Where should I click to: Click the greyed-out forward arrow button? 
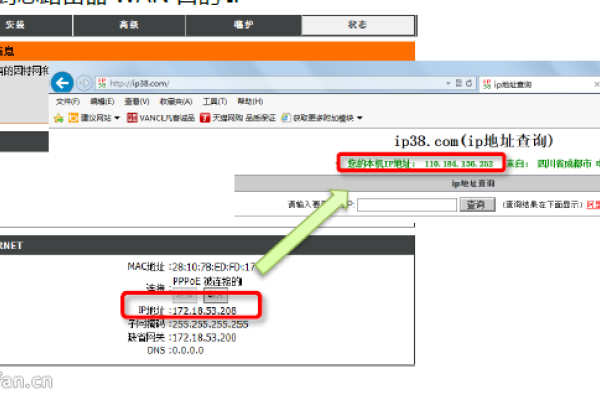(84, 83)
